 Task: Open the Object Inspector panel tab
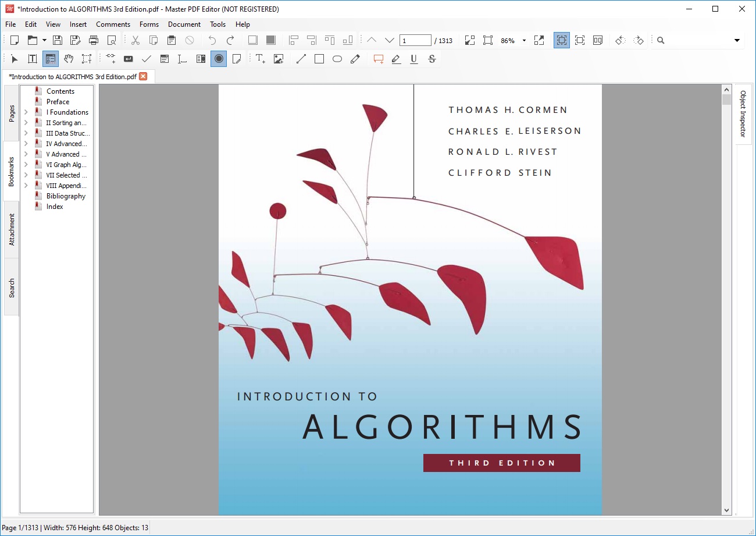click(743, 114)
